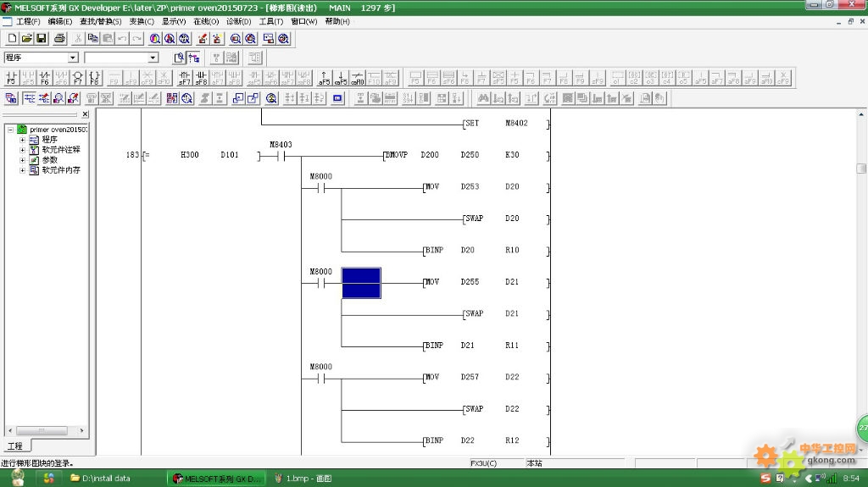Screen dimensions: 868x487
Task: Click the caF10 invert operation result icon
Action: 358,77
